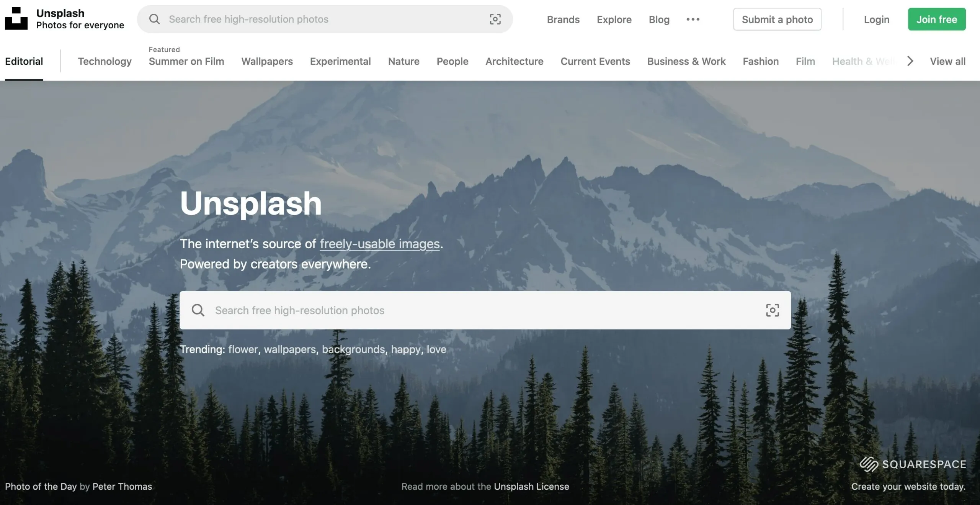Screen dimensions: 980x505
Task: Open the Nature topic
Action: point(404,61)
